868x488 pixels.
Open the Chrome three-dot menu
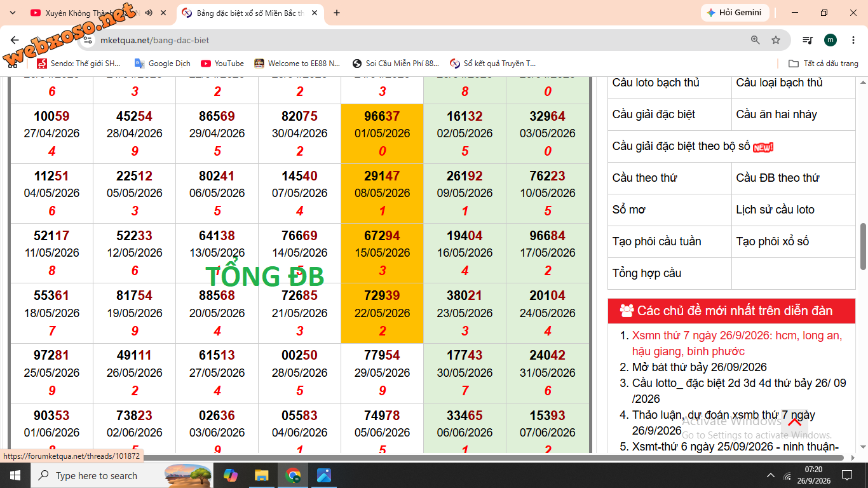[x=852, y=40]
